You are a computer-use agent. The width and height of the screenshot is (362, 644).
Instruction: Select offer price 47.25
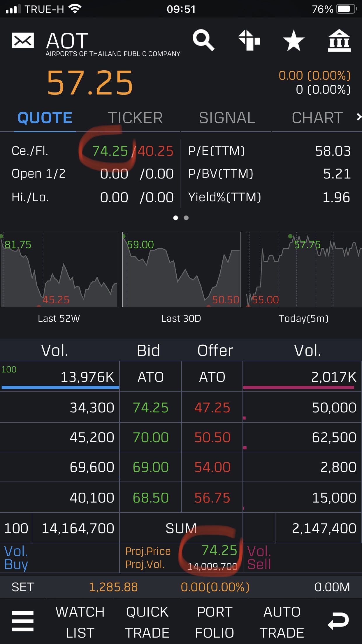click(x=212, y=407)
